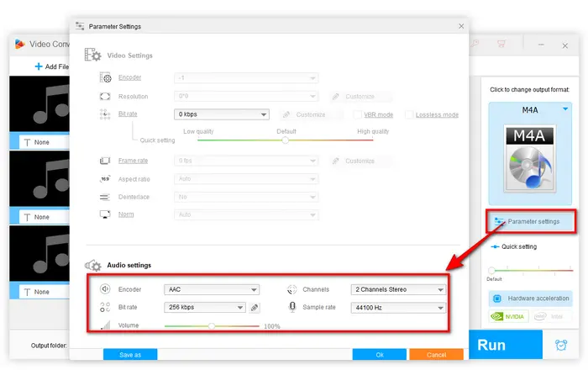Close the Parameter Settings dialog

(461, 26)
